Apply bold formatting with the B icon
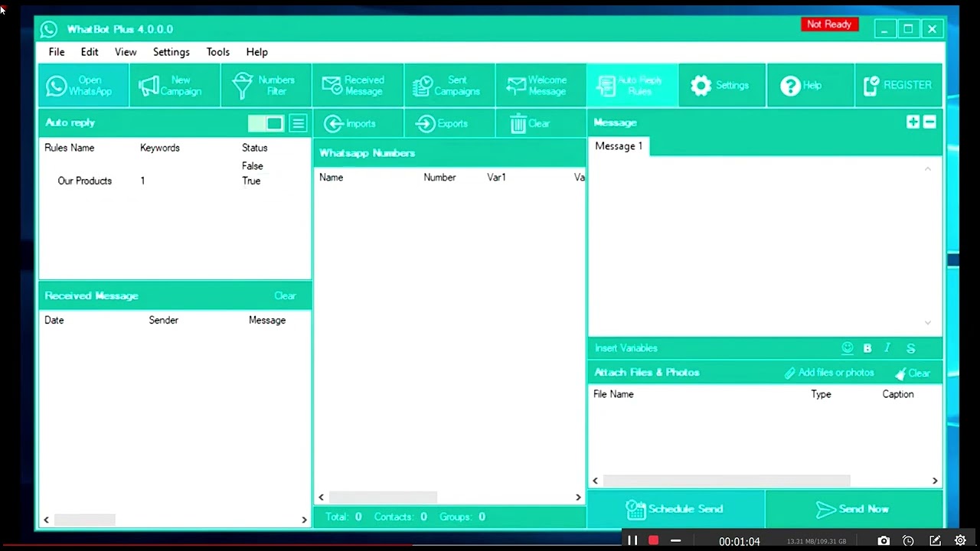Viewport: 980px width, 551px height. pos(867,348)
